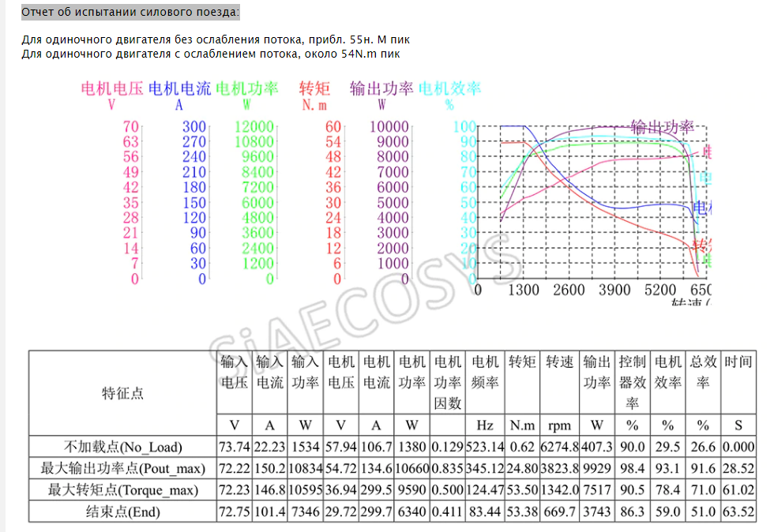Click the blue "270" axis value
Screen dimensions: 774x532
coord(194,142)
